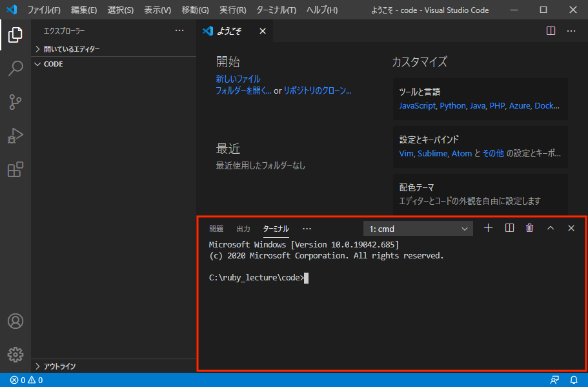Viewport: 588px width, 387px height.
Task: Click the Sublime keybinding link
Action: 432,153
